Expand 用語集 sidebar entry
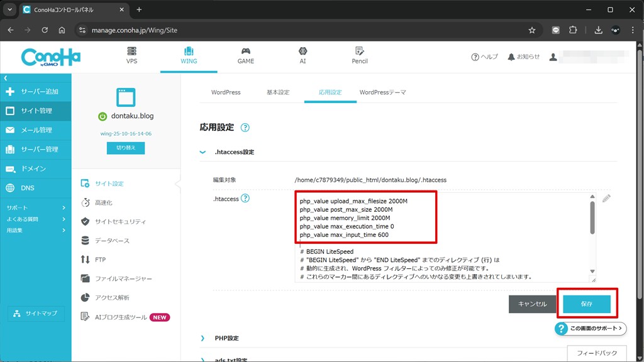This screenshot has height=362, width=644. 35,230
